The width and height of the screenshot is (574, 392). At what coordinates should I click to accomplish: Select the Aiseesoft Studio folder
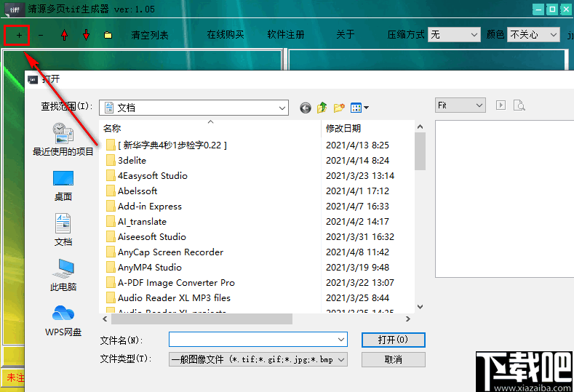click(x=146, y=237)
